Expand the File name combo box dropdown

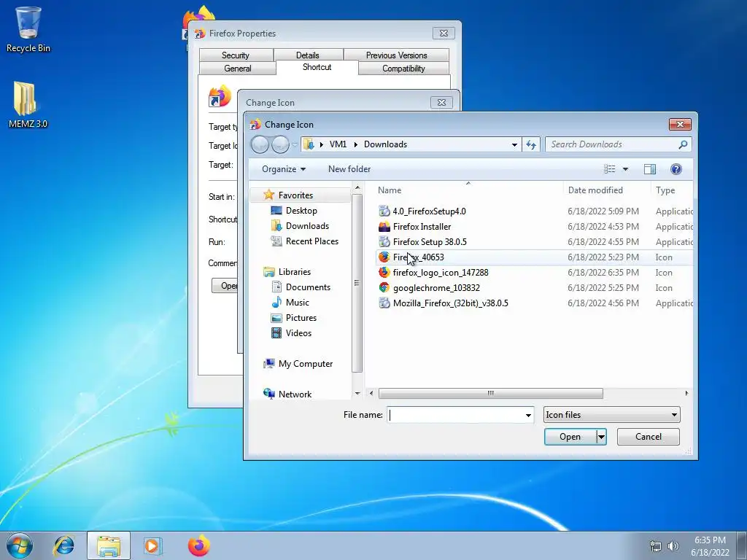[528, 415]
